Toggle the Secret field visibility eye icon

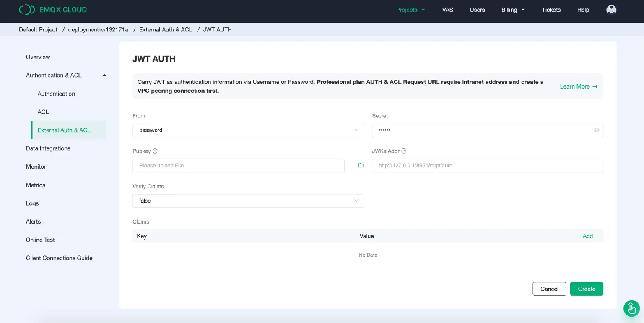coord(596,130)
